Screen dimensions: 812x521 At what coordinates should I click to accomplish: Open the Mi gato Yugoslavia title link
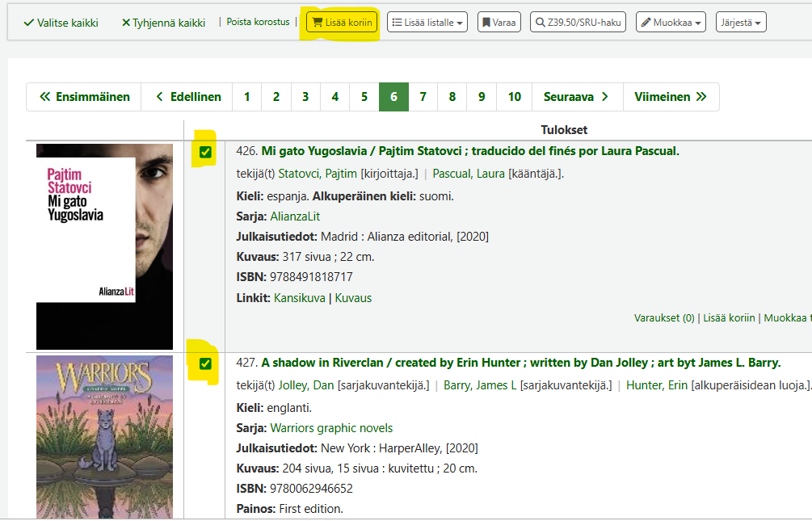(470, 151)
